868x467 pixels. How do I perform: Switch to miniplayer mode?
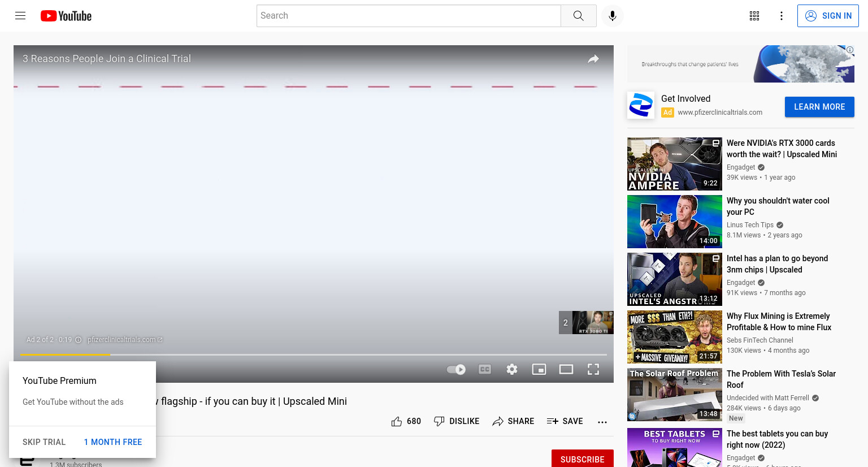click(x=539, y=369)
